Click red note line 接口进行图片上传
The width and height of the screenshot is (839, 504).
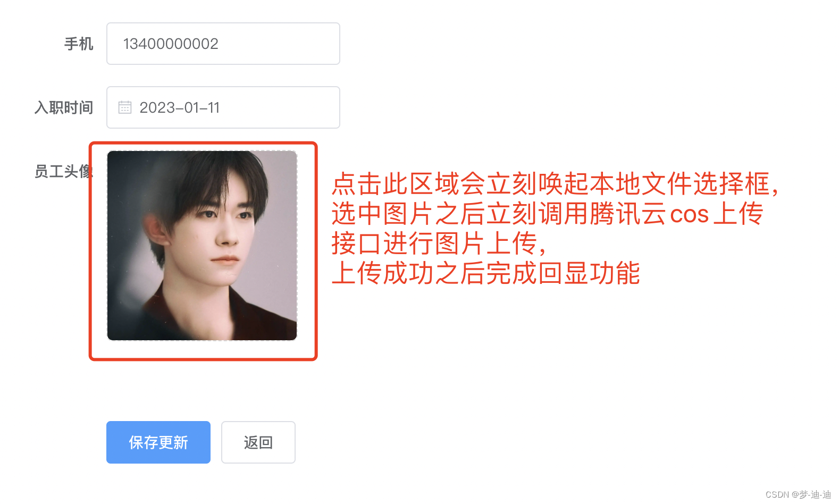tap(439, 243)
